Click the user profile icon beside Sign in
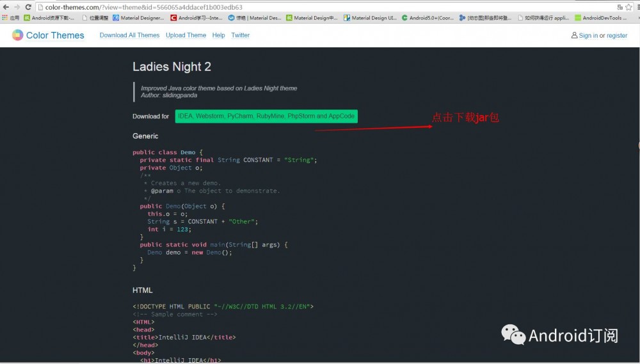Screen dimensions: 640x364 [574, 35]
